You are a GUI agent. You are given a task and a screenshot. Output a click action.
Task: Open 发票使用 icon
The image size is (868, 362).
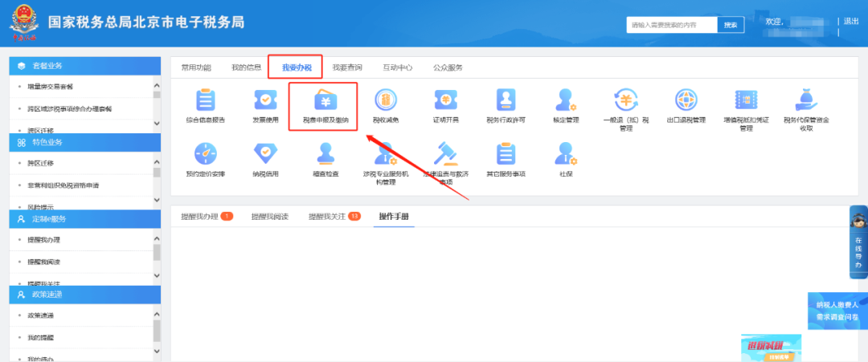tap(265, 100)
